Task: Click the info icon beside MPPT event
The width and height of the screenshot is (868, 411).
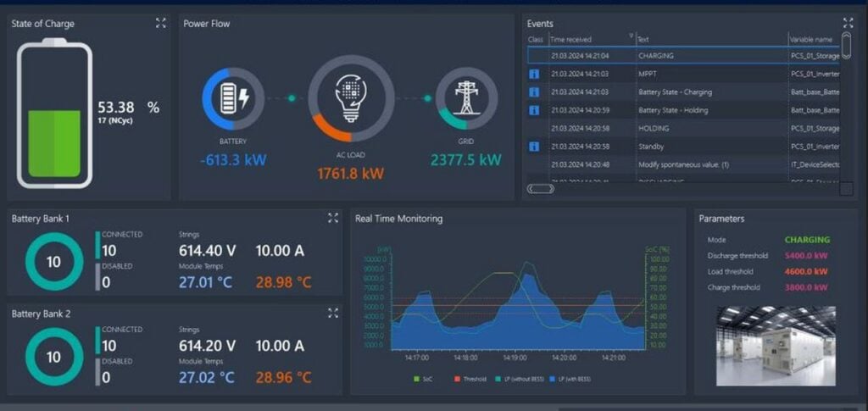Action: [534, 74]
